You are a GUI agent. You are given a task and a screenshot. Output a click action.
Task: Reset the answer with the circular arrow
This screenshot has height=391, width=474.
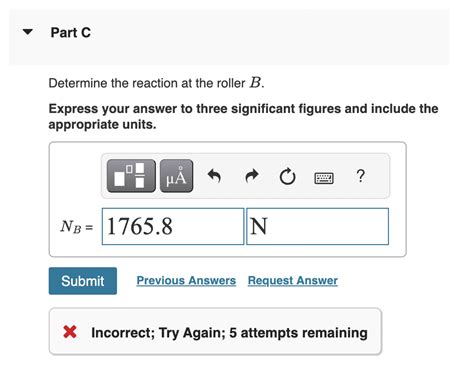[x=288, y=176]
